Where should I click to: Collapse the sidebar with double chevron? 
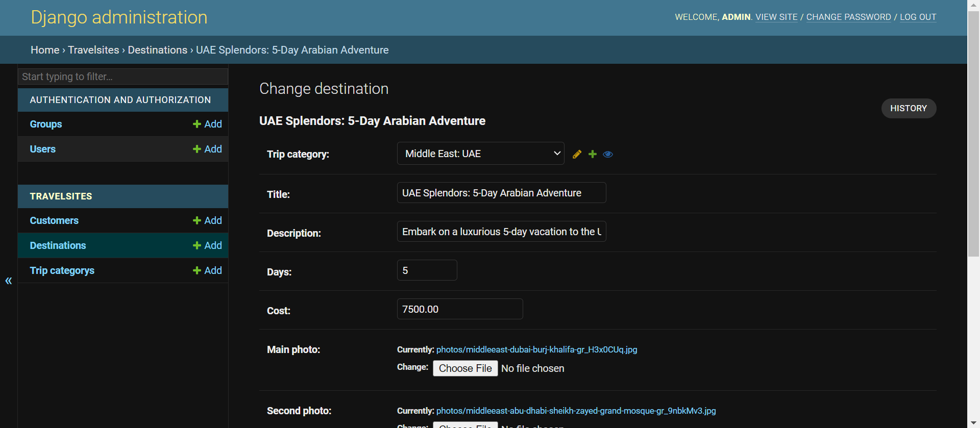tap(9, 281)
